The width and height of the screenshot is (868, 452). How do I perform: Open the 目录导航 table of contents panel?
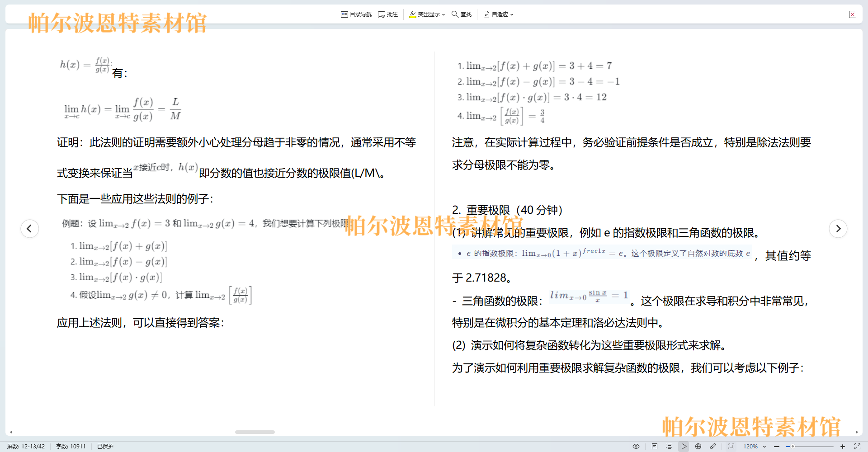(x=356, y=14)
